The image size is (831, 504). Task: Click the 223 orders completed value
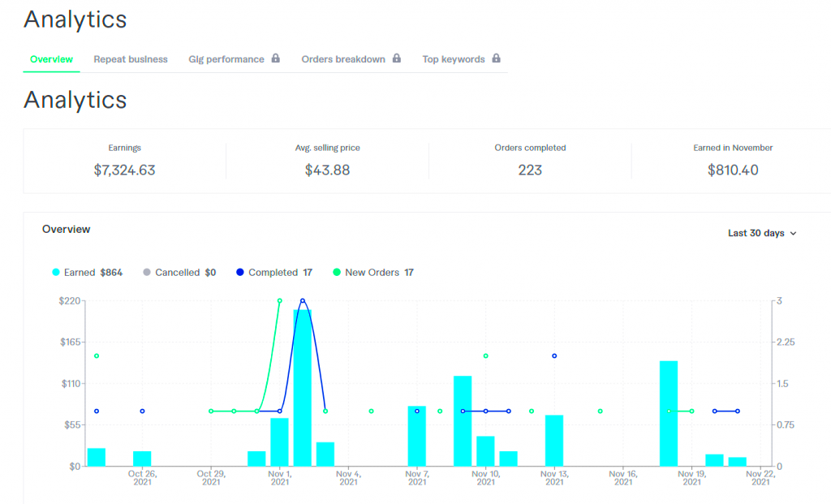click(x=530, y=170)
